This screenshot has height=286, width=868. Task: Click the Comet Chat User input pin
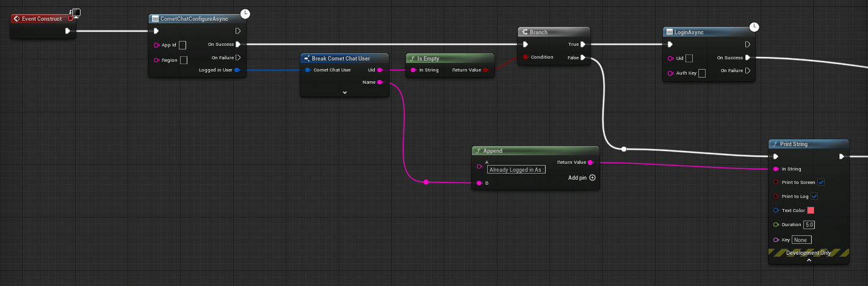point(308,70)
